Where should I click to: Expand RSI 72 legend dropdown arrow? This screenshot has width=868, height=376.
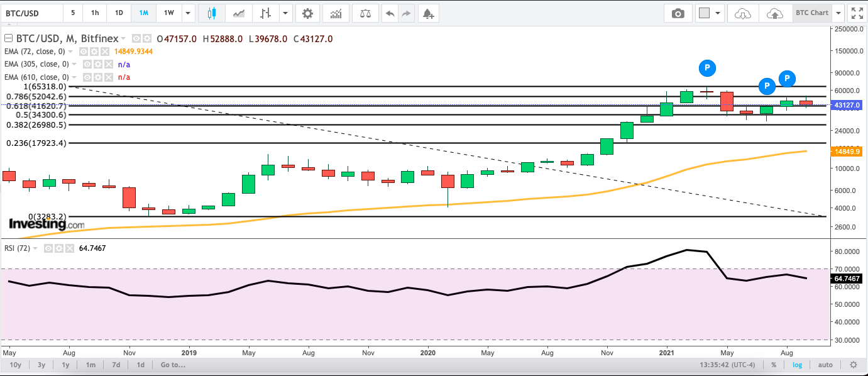36,248
